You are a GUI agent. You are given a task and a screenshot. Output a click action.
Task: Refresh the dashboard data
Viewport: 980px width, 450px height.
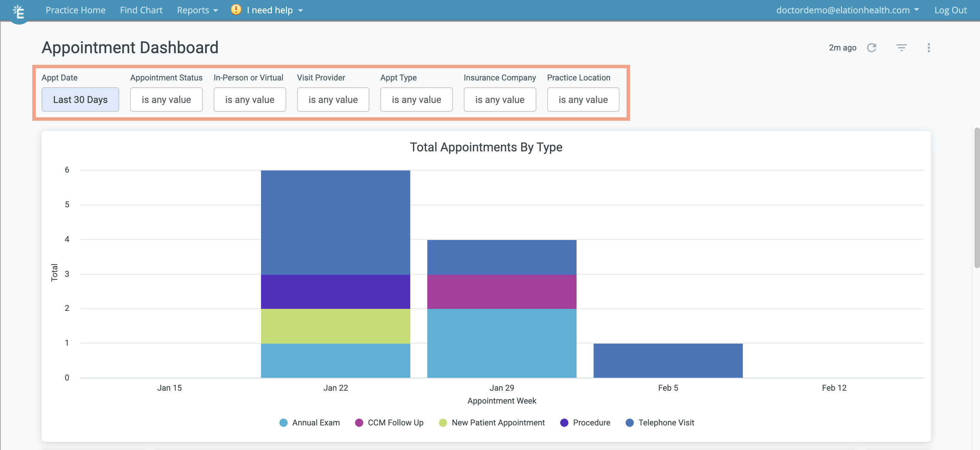tap(872, 48)
